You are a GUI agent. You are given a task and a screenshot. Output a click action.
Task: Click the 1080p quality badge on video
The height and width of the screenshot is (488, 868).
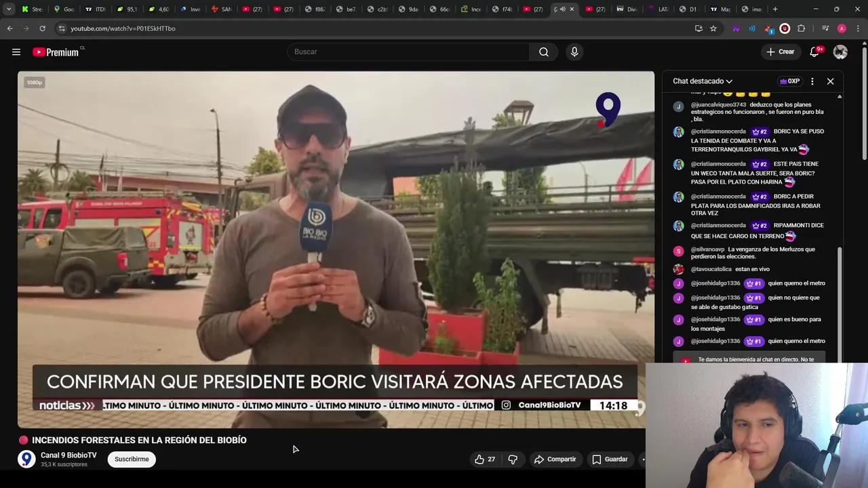tap(35, 83)
